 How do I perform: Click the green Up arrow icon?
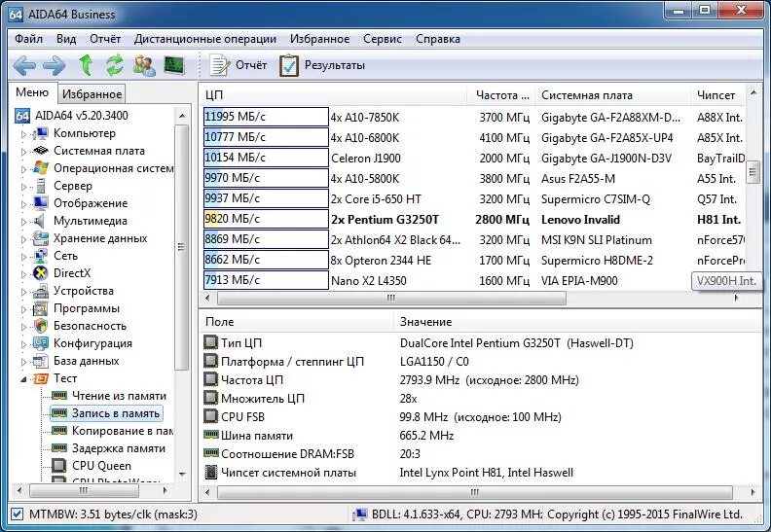[86, 65]
